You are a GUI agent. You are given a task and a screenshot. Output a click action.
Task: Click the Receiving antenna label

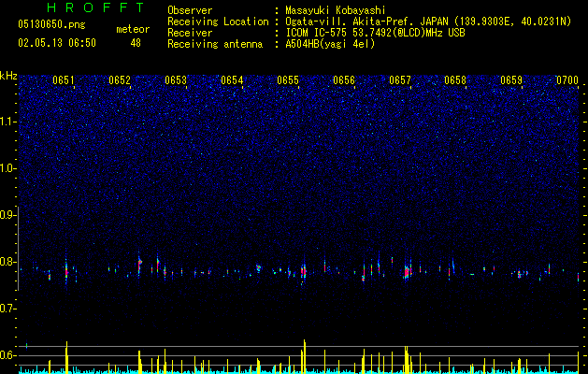coord(215,44)
